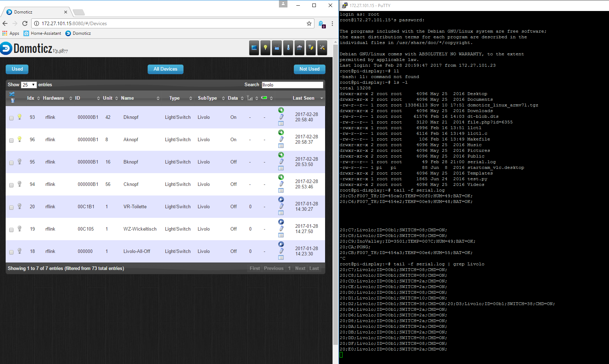Click the delete selected trash icon

point(13,101)
